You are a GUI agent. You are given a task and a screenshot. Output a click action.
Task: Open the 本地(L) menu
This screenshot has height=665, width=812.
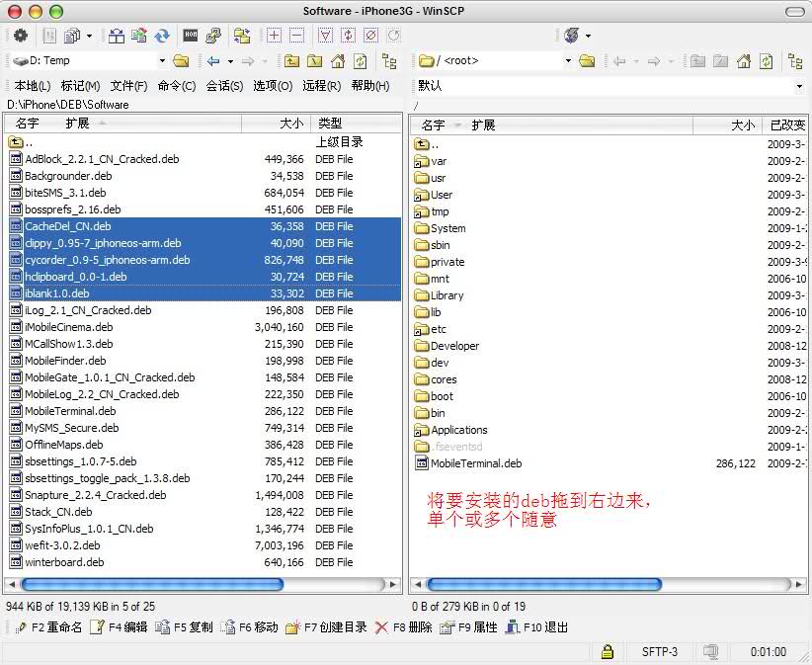(x=33, y=86)
